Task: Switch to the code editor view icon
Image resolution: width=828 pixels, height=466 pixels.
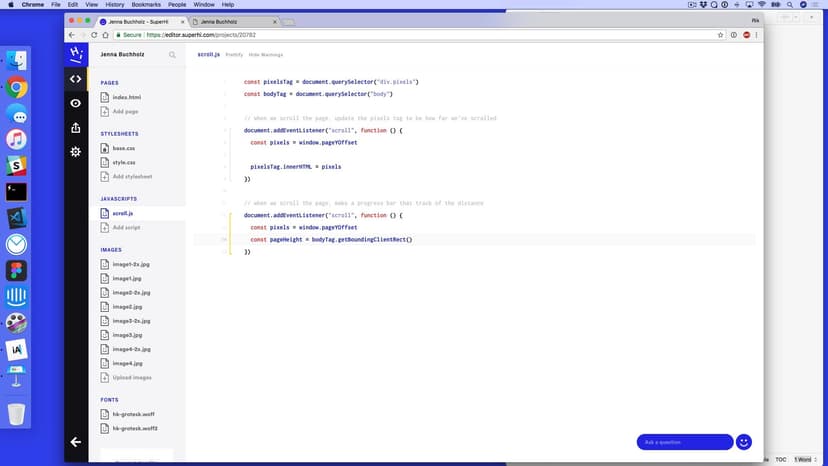Action: click(x=75, y=79)
